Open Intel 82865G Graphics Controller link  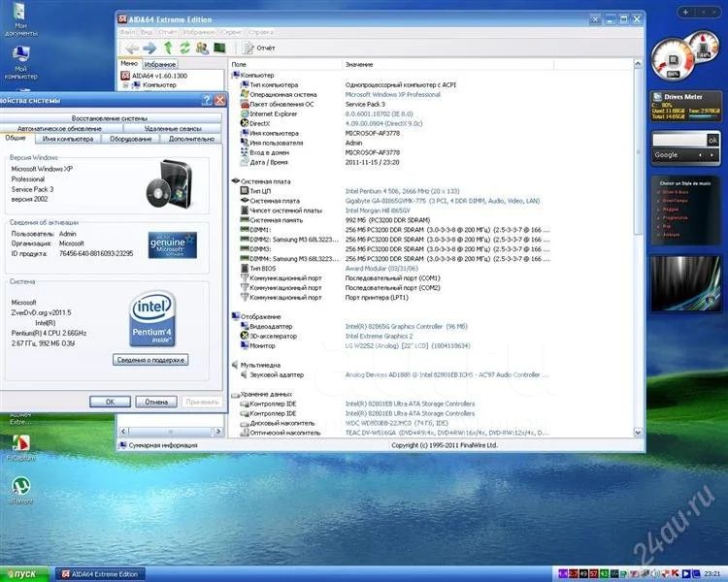click(407, 327)
